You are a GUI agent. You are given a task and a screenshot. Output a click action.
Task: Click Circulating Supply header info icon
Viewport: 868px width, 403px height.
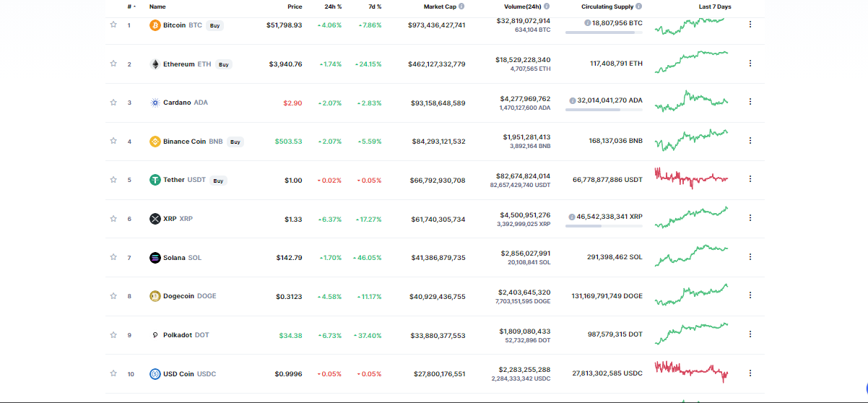(638, 6)
